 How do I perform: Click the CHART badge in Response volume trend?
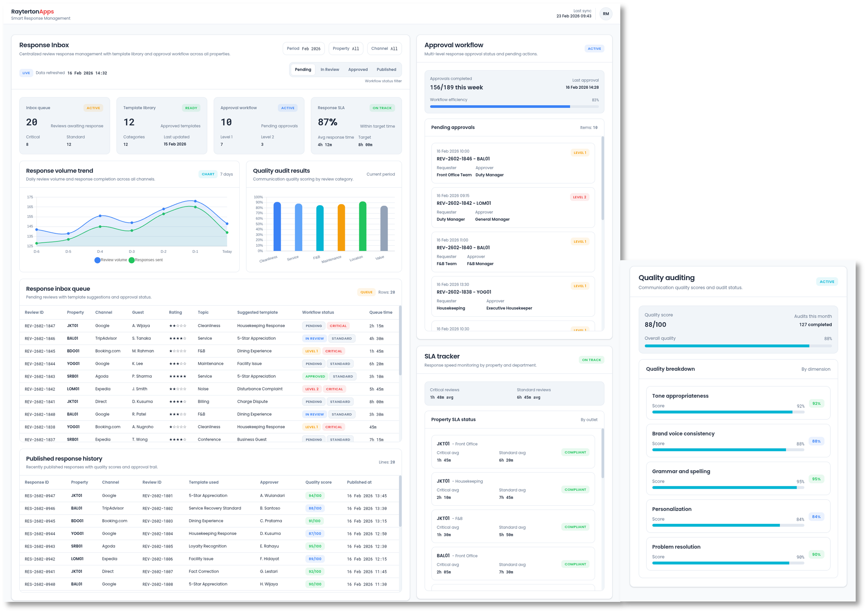208,174
